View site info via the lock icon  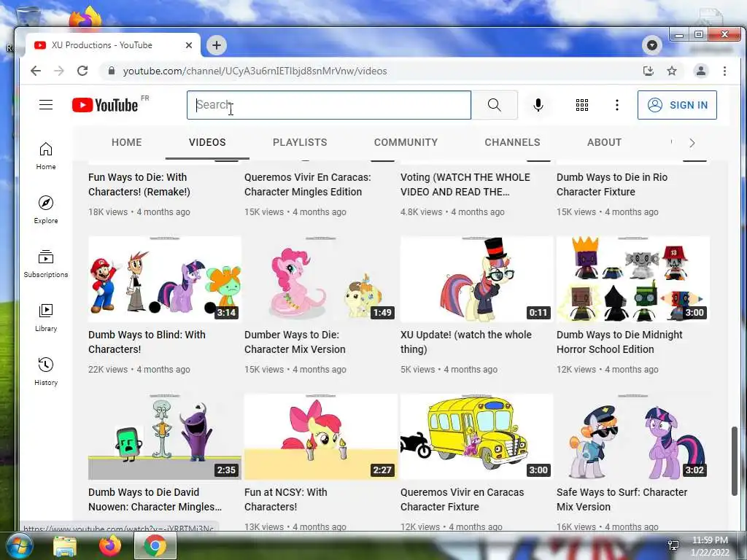click(112, 71)
